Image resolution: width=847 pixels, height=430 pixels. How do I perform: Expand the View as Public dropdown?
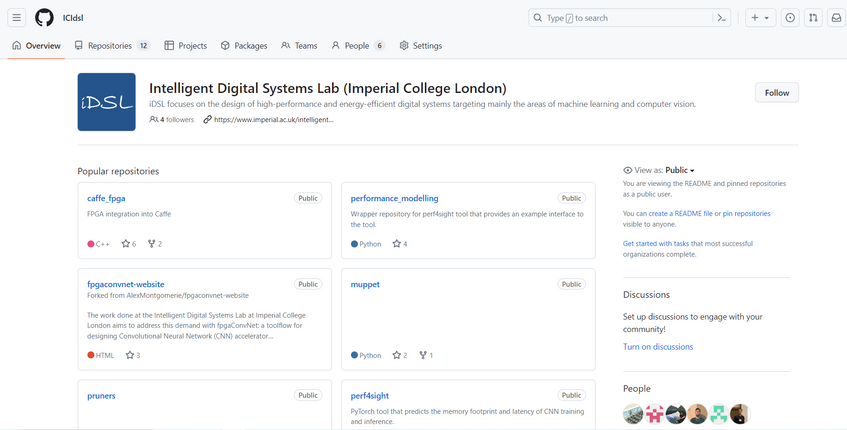click(x=679, y=170)
